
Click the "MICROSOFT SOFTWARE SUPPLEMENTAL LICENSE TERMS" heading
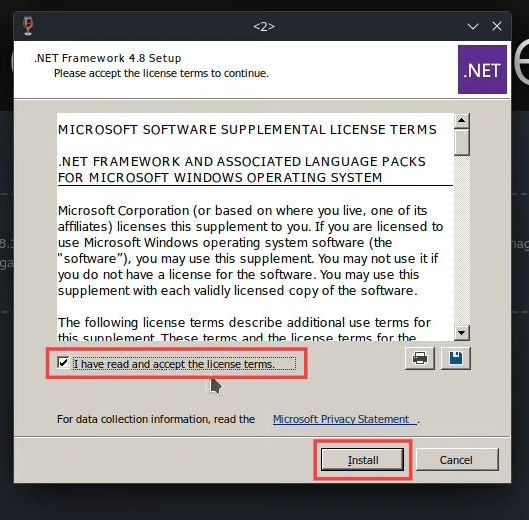click(247, 130)
